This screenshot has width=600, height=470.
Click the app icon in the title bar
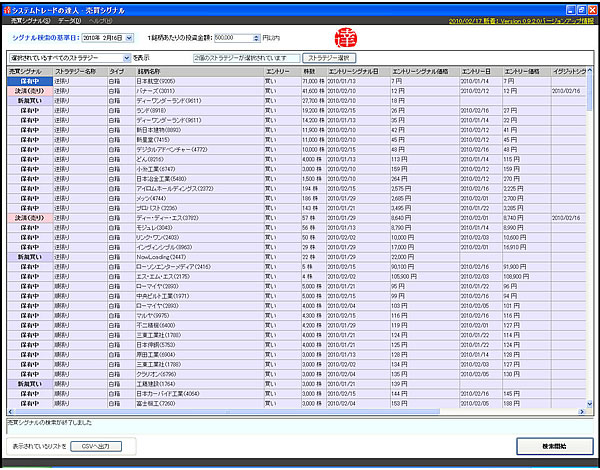tap(7, 10)
